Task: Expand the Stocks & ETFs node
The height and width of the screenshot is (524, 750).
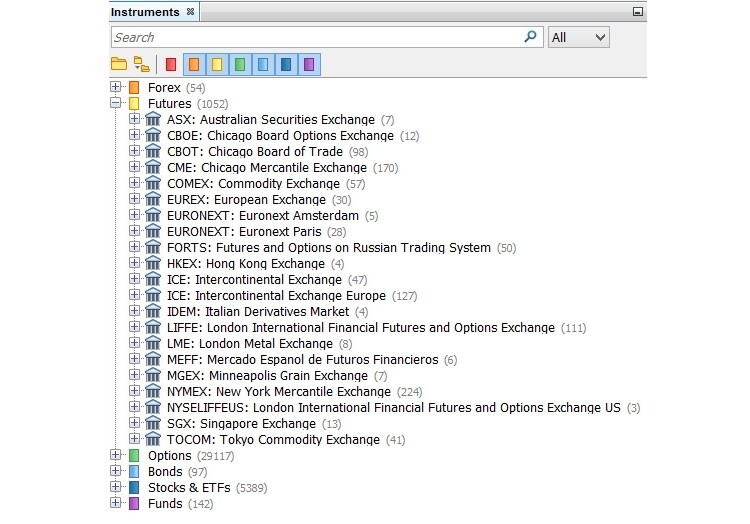Action: pos(115,487)
